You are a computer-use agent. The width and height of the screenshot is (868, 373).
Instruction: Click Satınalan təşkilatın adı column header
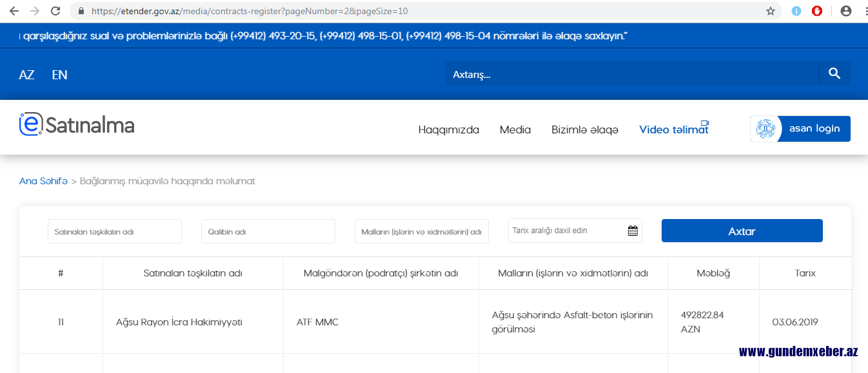coord(193,273)
